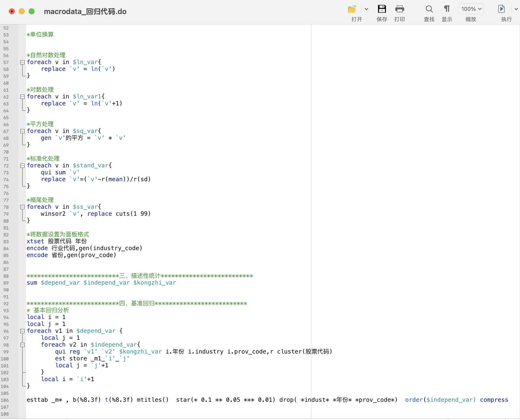Click the qui reg `v1' `v2' regression line

[x=194, y=352]
